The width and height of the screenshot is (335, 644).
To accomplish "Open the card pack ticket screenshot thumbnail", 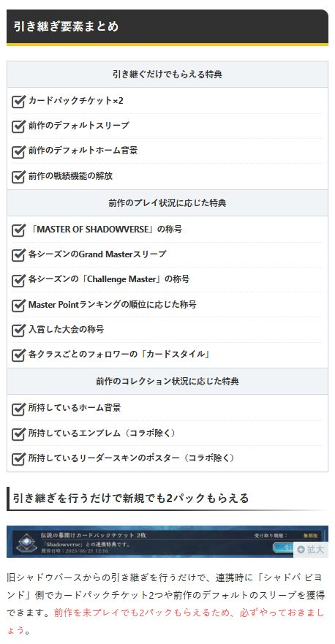I will point(167,542).
